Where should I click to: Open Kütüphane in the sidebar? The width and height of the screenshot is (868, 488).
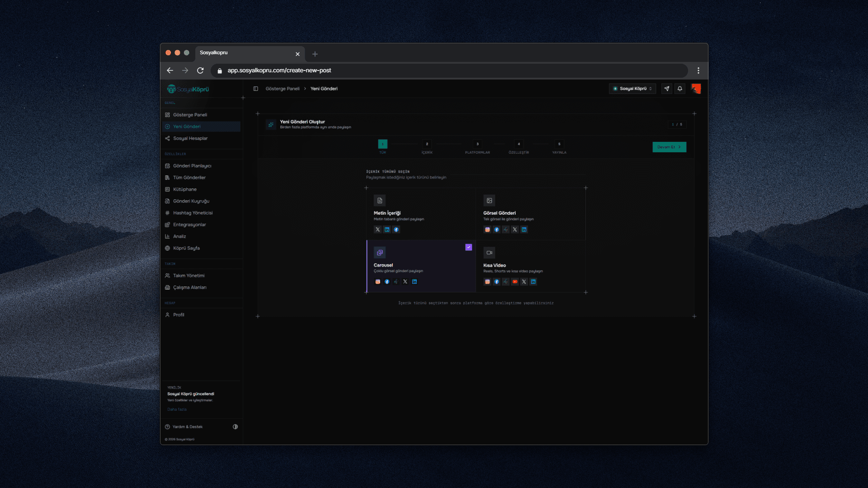point(201,189)
